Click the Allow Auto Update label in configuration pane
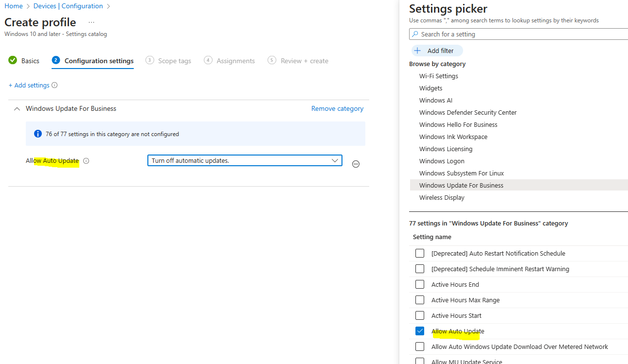The height and width of the screenshot is (364, 628). 52,160
